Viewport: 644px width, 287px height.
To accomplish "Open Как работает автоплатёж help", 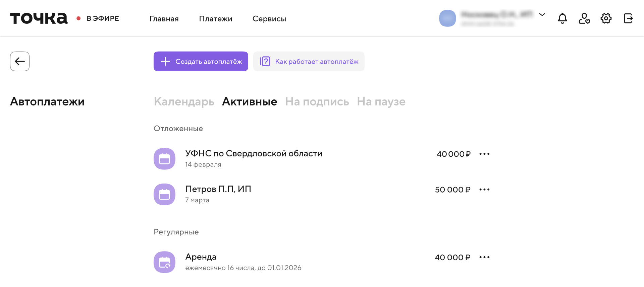I will (309, 61).
